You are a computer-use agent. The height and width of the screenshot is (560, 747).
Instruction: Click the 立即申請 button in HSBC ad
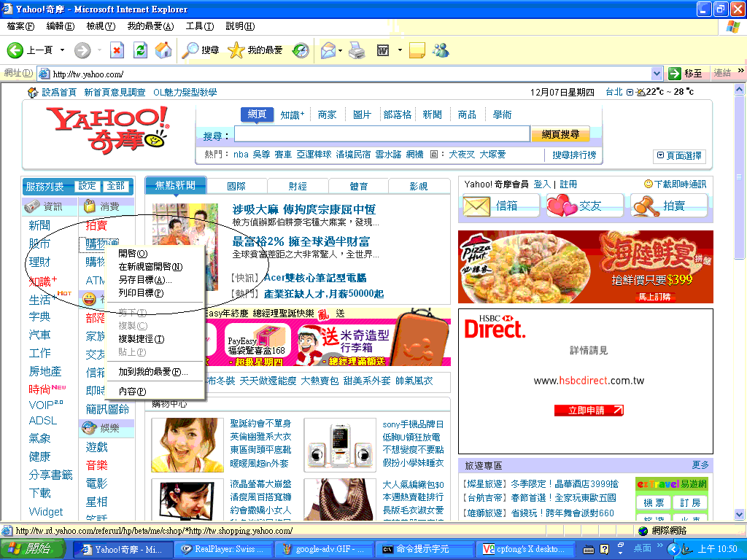589,411
